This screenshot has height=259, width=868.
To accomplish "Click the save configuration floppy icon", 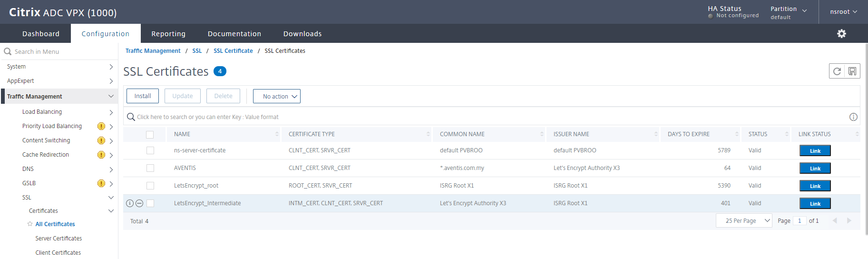I will (852, 71).
